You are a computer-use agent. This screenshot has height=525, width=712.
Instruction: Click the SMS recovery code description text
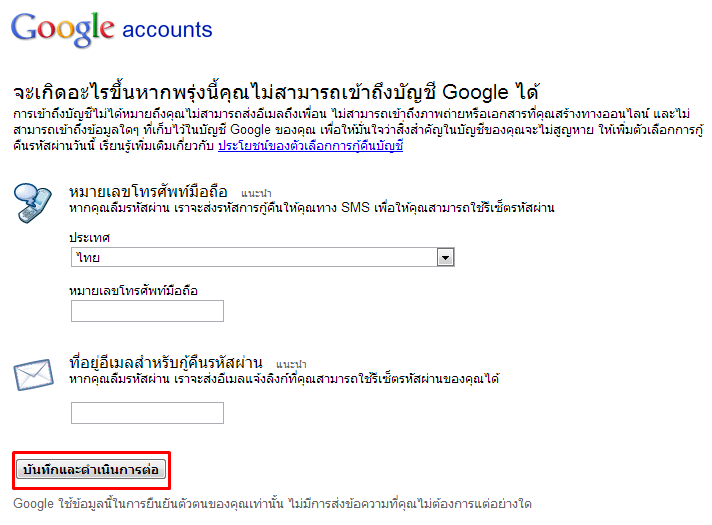(312, 208)
